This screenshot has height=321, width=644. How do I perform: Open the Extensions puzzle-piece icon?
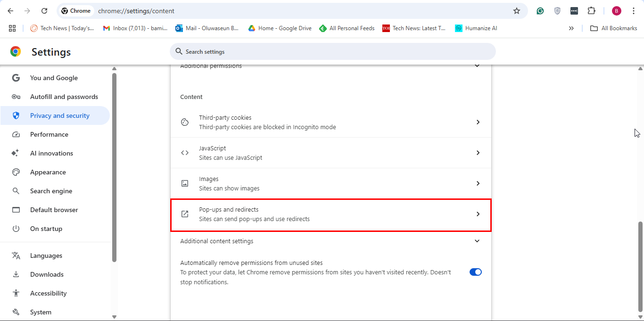click(x=591, y=11)
